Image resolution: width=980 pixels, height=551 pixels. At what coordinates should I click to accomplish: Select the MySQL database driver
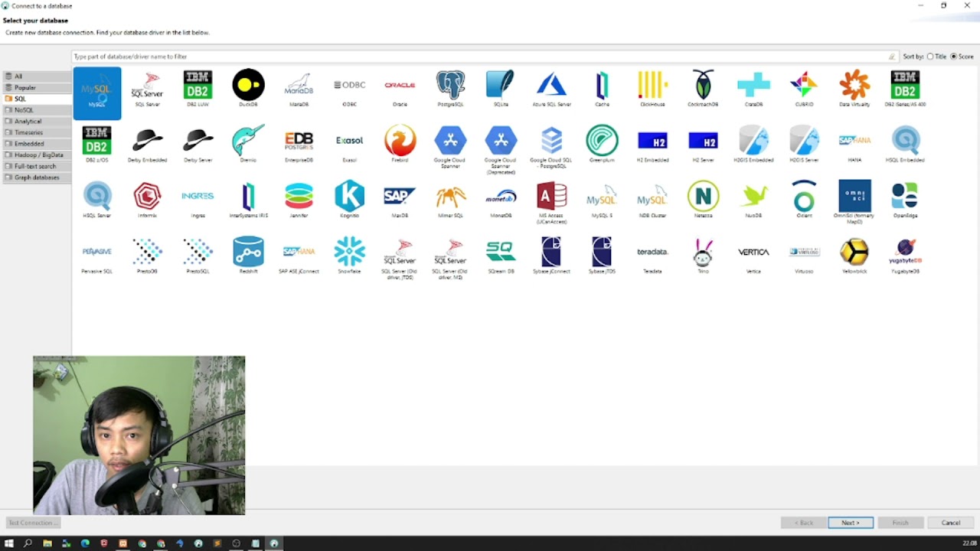pyautogui.click(x=97, y=93)
